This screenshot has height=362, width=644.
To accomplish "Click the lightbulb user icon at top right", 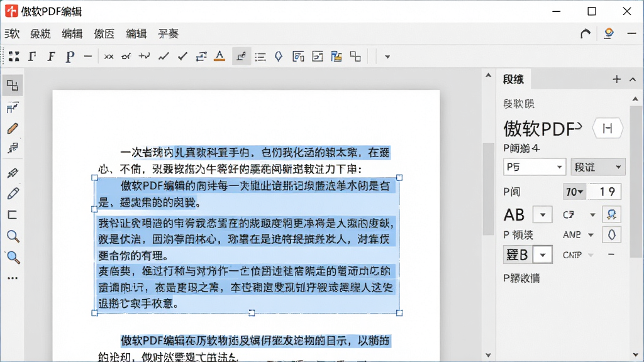I will [x=609, y=33].
